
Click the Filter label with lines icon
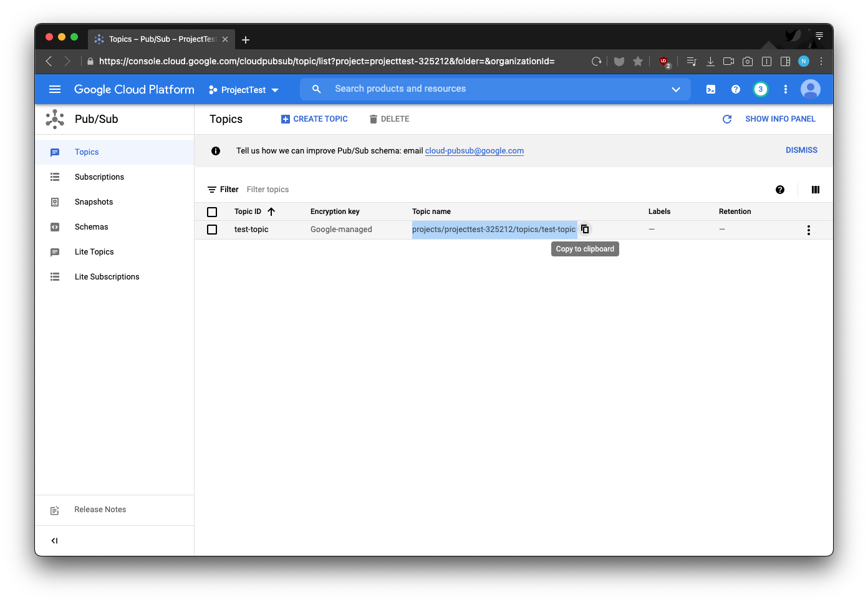pos(223,190)
